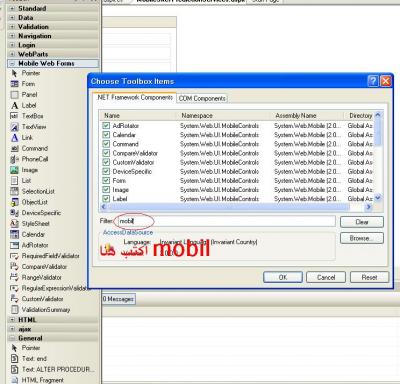Expand the Validation toolbox section

pos(12,27)
